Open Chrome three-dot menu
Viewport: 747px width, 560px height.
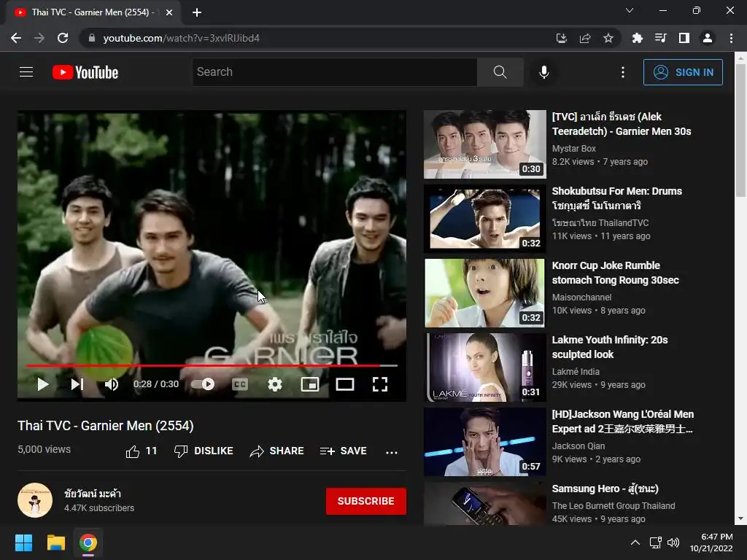[731, 38]
